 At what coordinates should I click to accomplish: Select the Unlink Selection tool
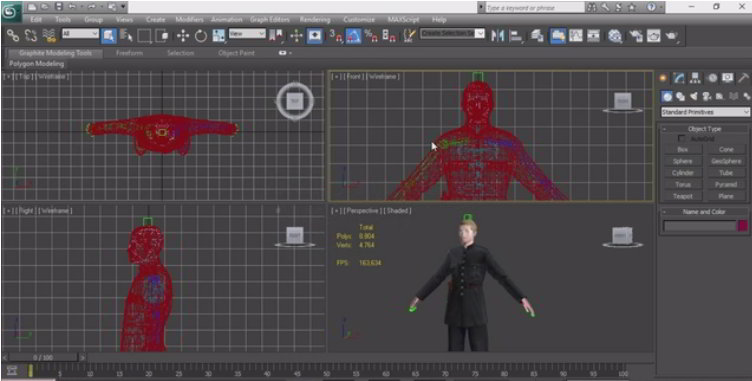31,36
